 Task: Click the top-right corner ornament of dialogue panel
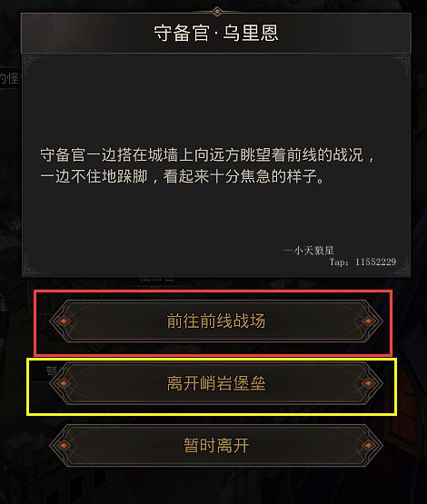point(401,63)
